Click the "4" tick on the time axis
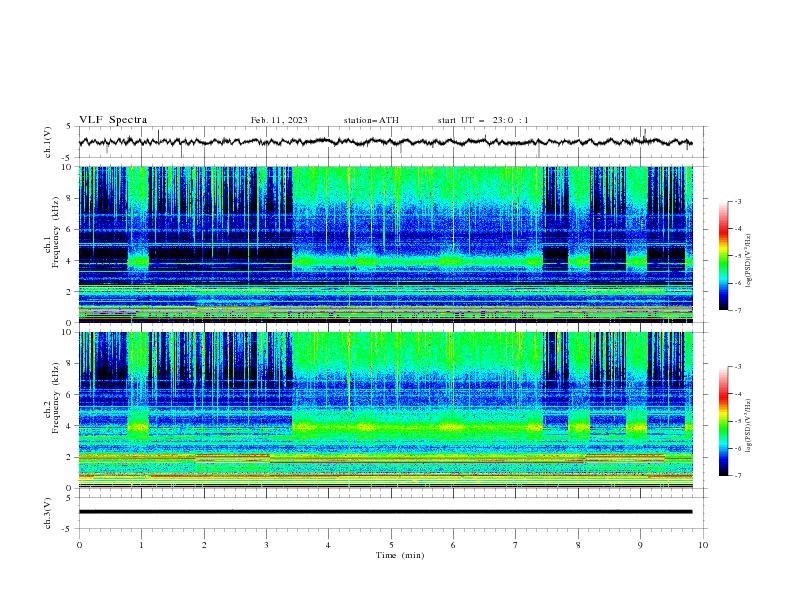This screenshot has width=792, height=612. [328, 545]
